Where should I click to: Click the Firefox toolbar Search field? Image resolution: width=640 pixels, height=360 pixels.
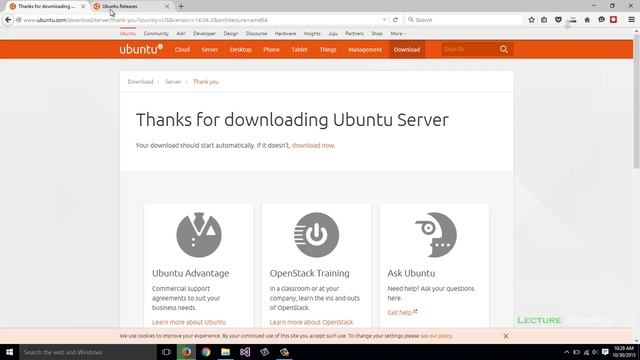coord(464,20)
